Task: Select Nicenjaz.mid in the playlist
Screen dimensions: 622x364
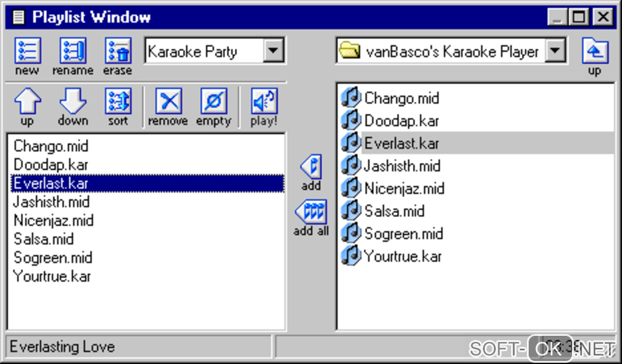Action: 54,221
